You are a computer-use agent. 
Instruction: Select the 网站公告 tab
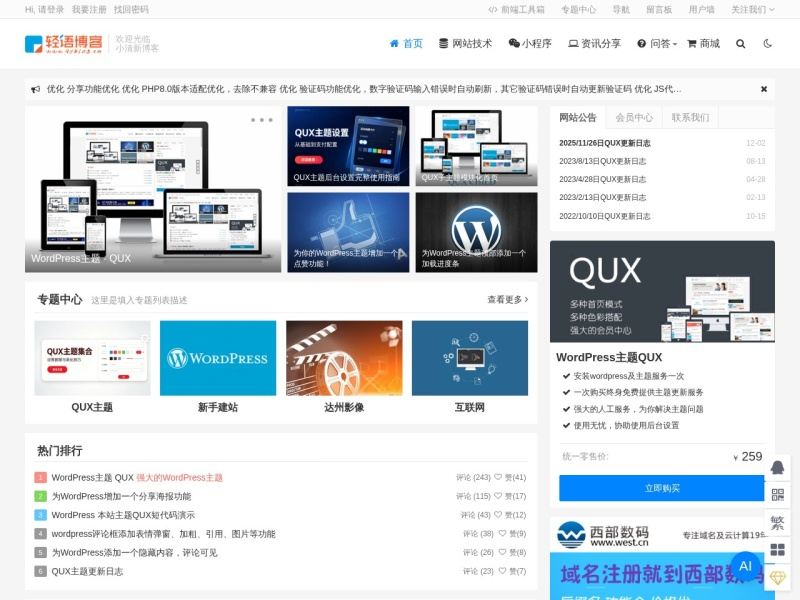[578, 117]
